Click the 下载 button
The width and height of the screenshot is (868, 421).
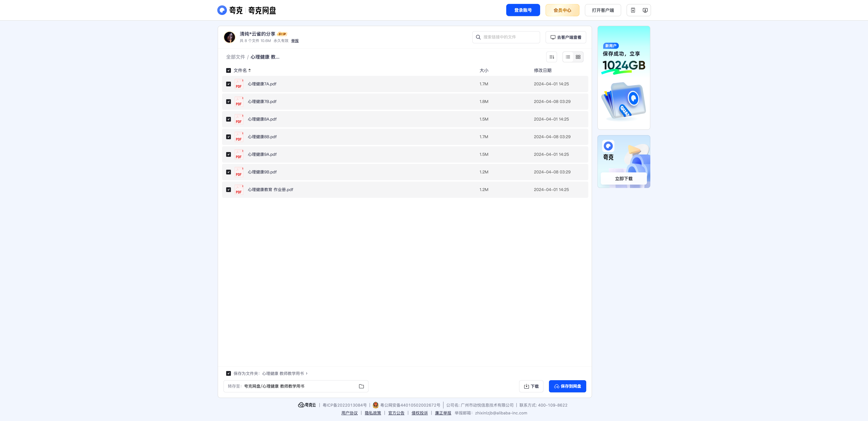(531, 386)
